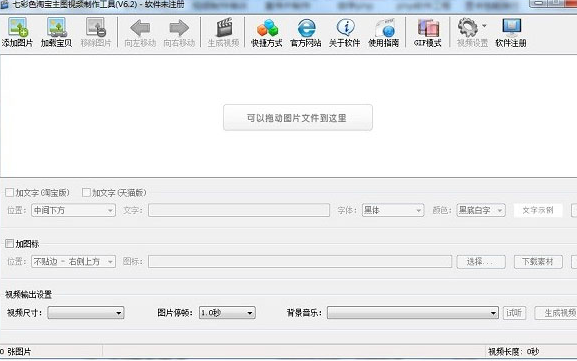
Task: Open the 背景音乐 dropdown
Action: tap(413, 313)
